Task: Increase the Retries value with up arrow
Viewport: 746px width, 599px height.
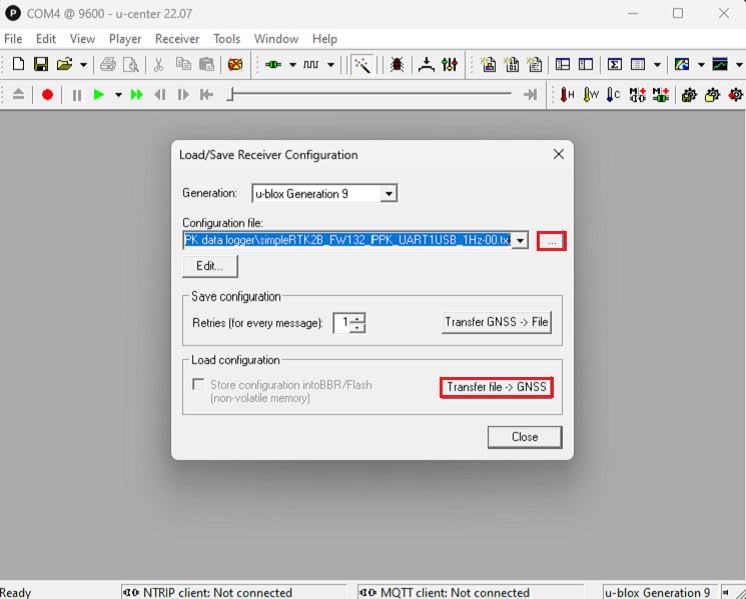Action: coord(358,318)
